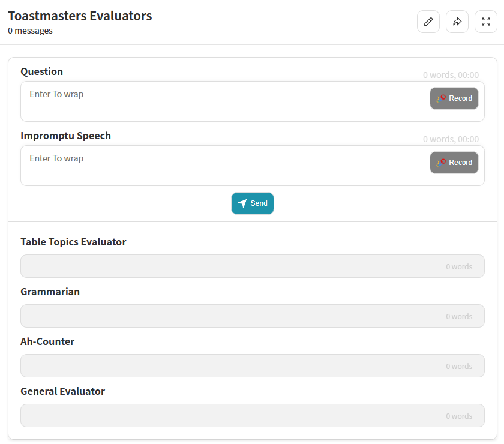This screenshot has width=504, height=444.
Task: Click the Ah-Counter '0 words' count
Action: point(459,367)
